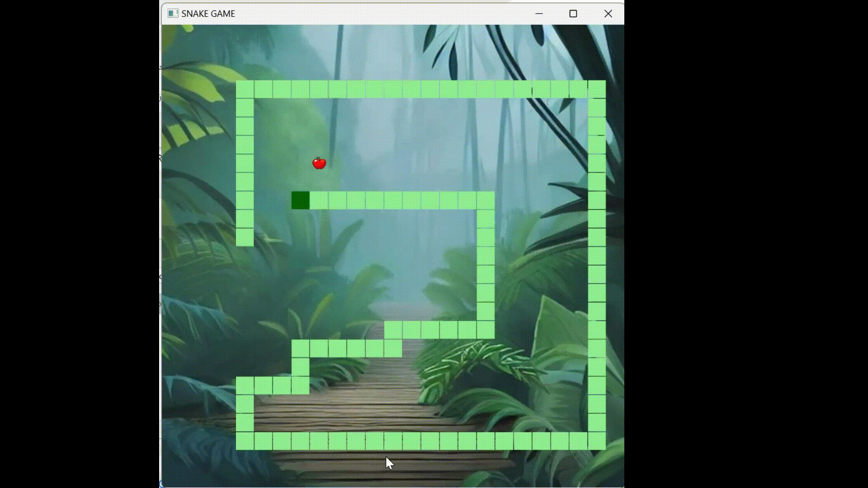Click the corner segment right end of head row
868x488 pixels.
pyautogui.click(x=486, y=200)
